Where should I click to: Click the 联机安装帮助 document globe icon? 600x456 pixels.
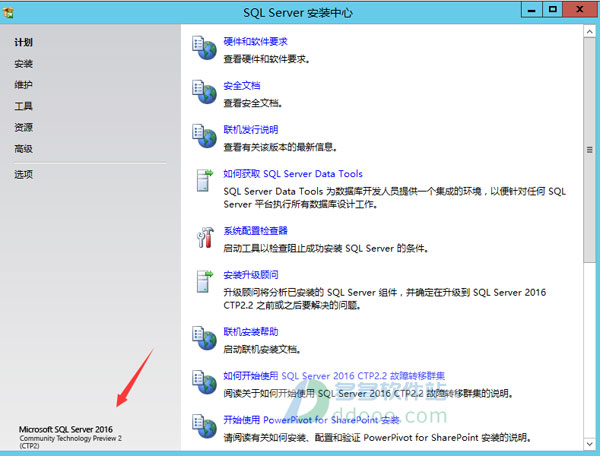coord(204,338)
